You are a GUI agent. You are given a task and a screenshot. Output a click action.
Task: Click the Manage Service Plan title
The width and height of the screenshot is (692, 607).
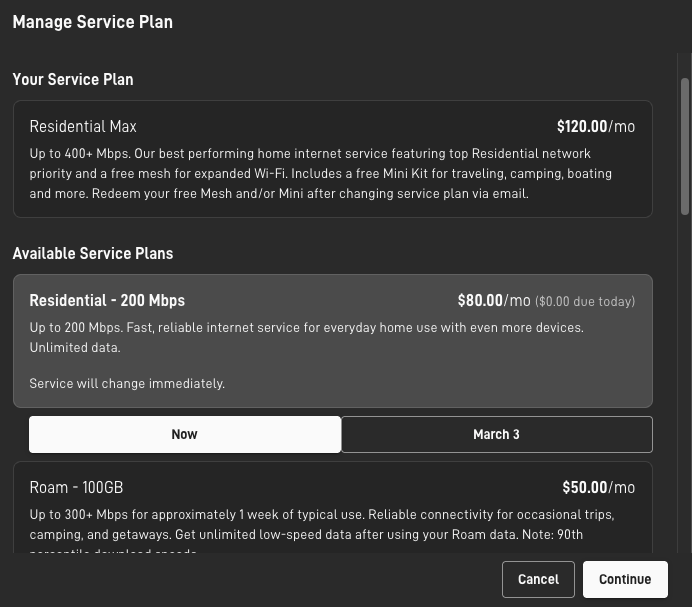coord(92,22)
